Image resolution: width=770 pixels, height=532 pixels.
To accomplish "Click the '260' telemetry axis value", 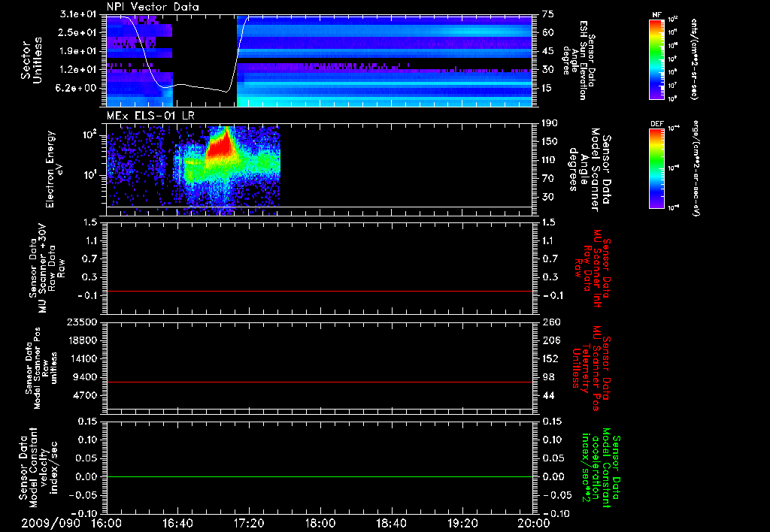I will point(551,322).
